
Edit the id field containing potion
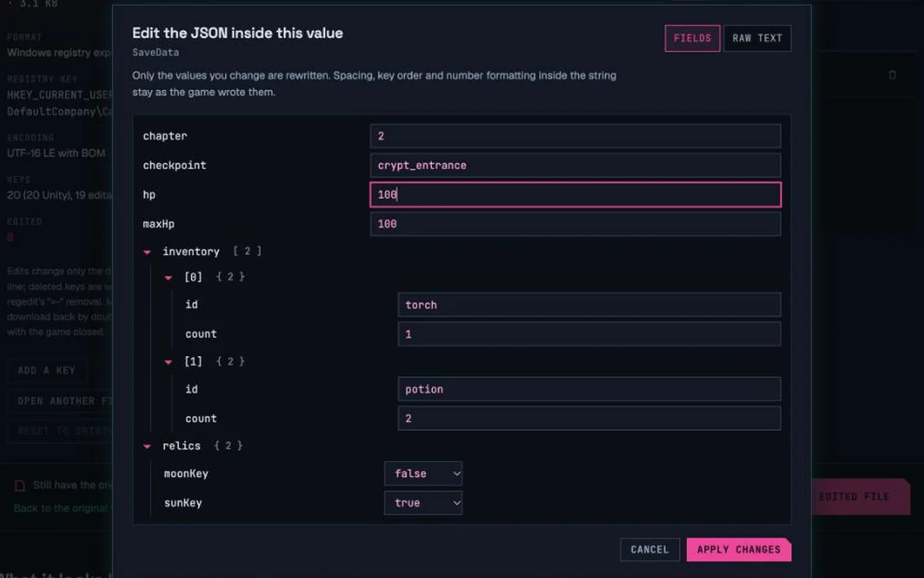click(589, 389)
